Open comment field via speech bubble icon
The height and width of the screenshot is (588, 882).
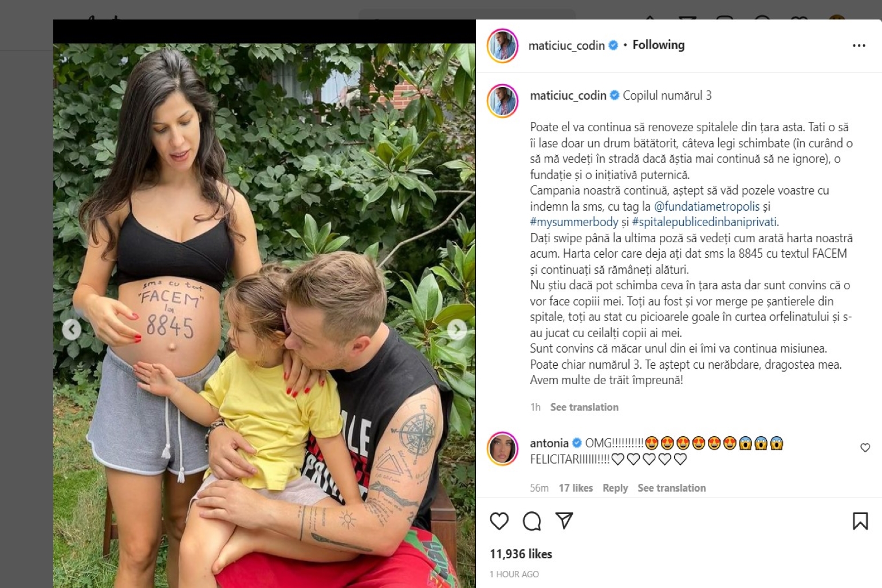pos(531,521)
